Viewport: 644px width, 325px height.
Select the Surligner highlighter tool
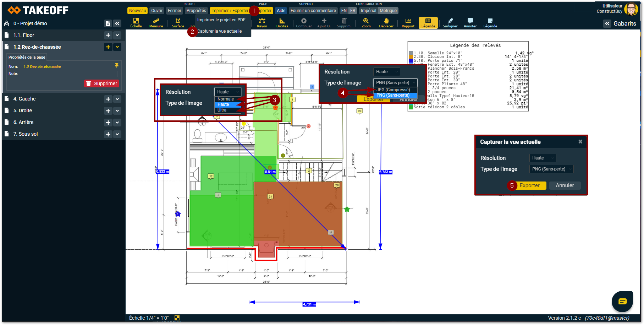tap(450, 23)
